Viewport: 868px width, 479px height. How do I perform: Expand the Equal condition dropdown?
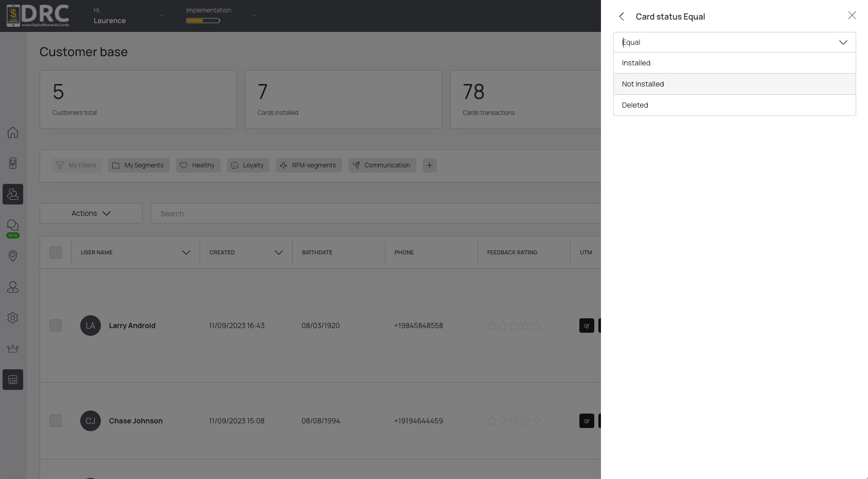734,42
